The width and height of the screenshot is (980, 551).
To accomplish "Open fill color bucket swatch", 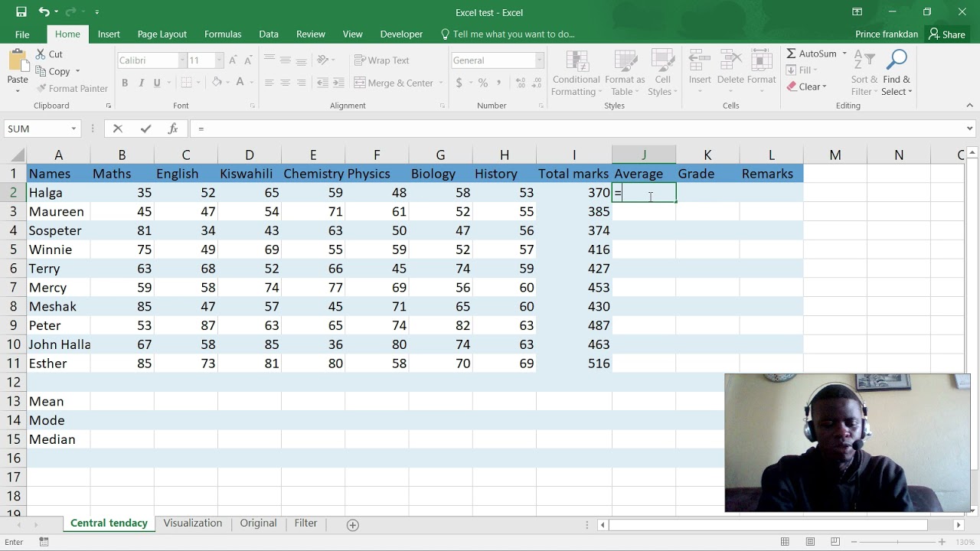I will [217, 83].
